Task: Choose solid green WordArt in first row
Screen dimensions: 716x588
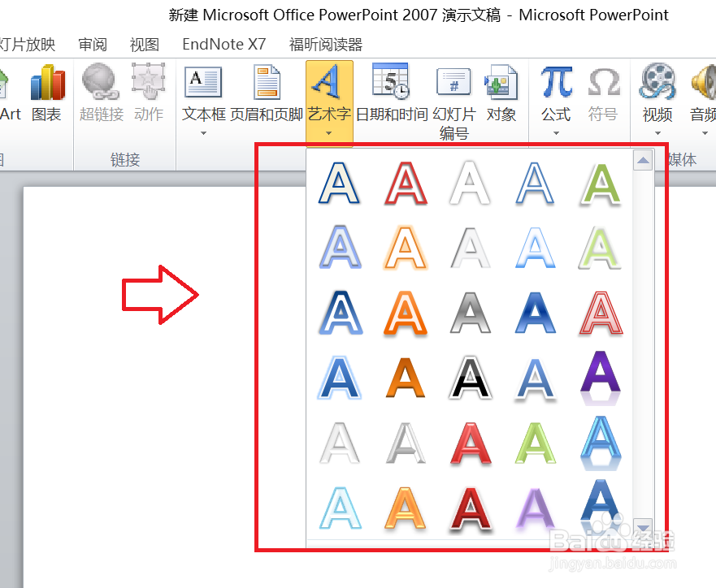Action: [601, 183]
